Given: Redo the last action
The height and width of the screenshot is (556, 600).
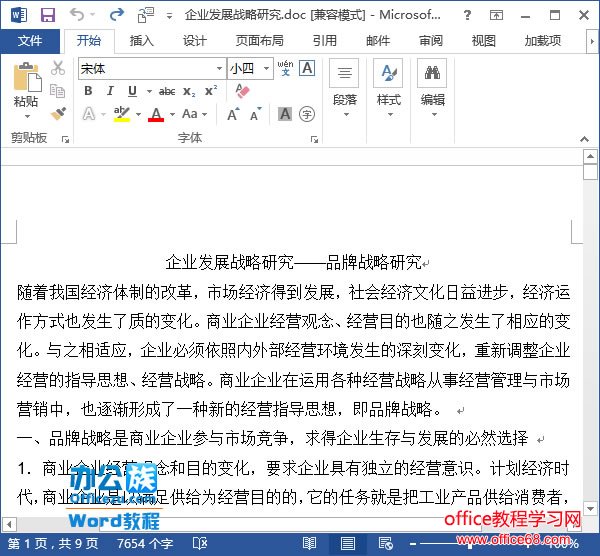Looking at the screenshot, I should tap(116, 15).
